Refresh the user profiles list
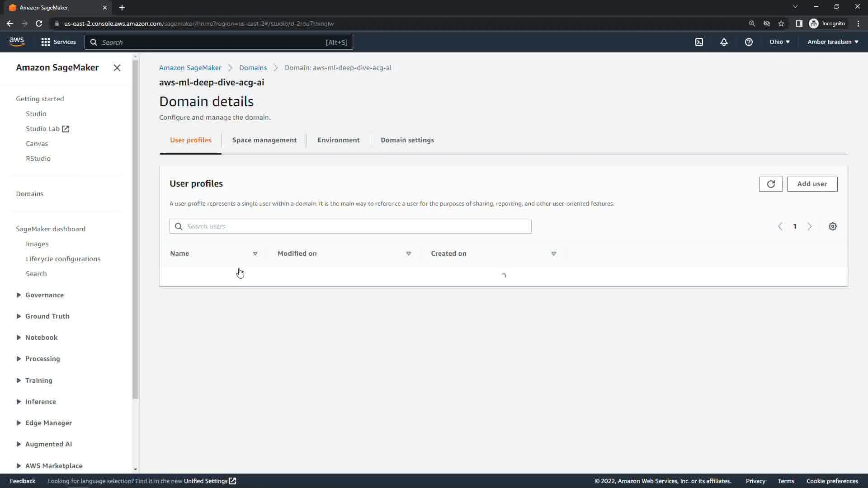The image size is (868, 488). tap(771, 184)
